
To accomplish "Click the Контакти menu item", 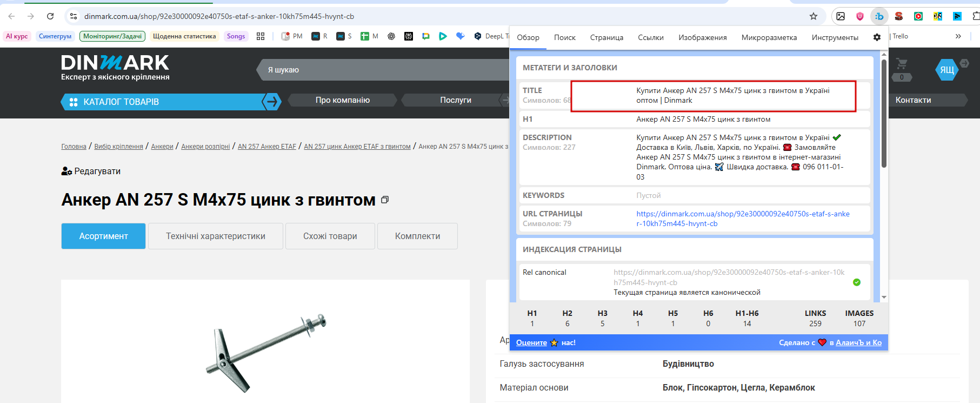I will point(913,100).
